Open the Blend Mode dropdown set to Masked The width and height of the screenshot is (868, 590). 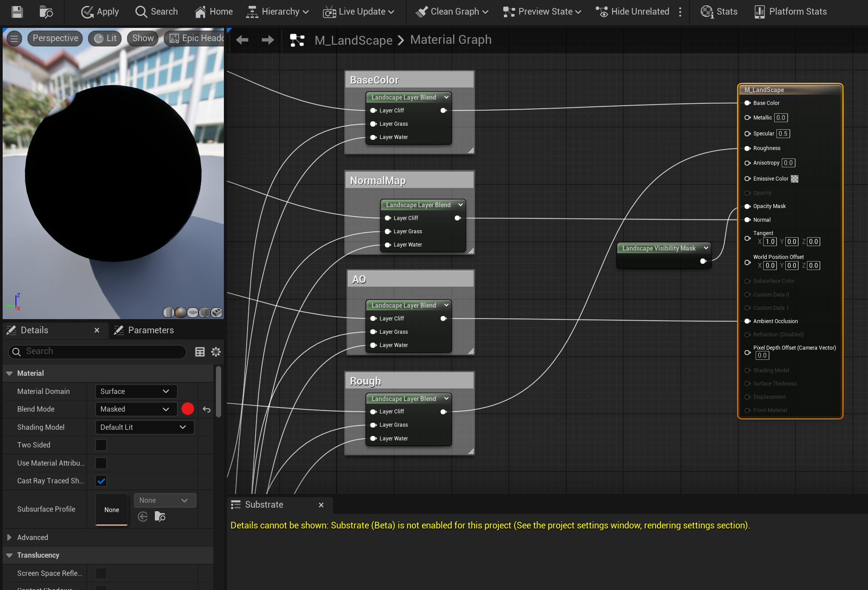[x=135, y=409]
